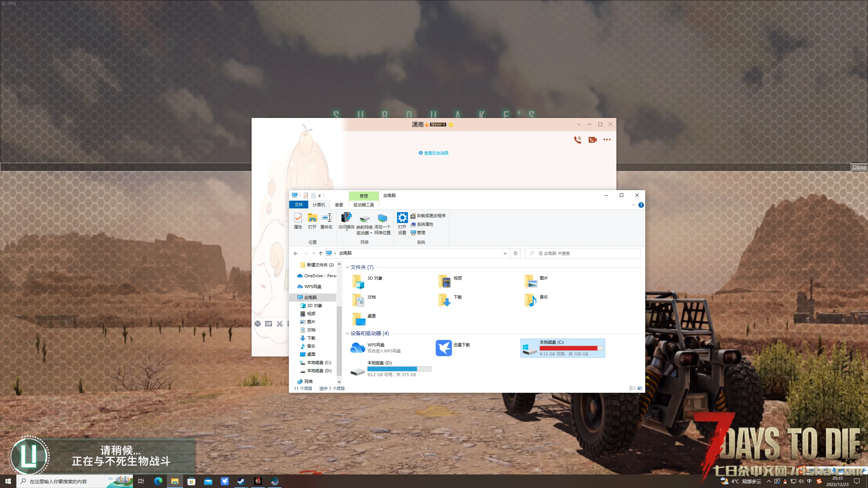
Task: Click OneDrive - Personal in navigation pane
Action: 317,276
